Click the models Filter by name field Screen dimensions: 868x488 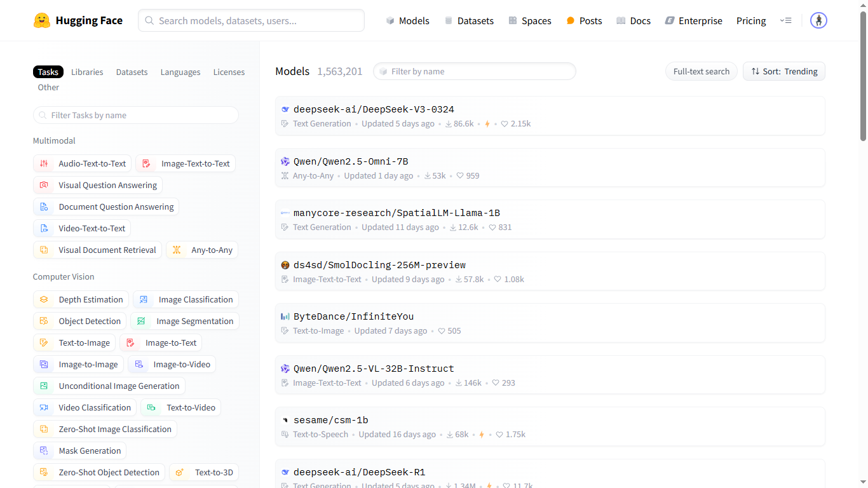(475, 71)
